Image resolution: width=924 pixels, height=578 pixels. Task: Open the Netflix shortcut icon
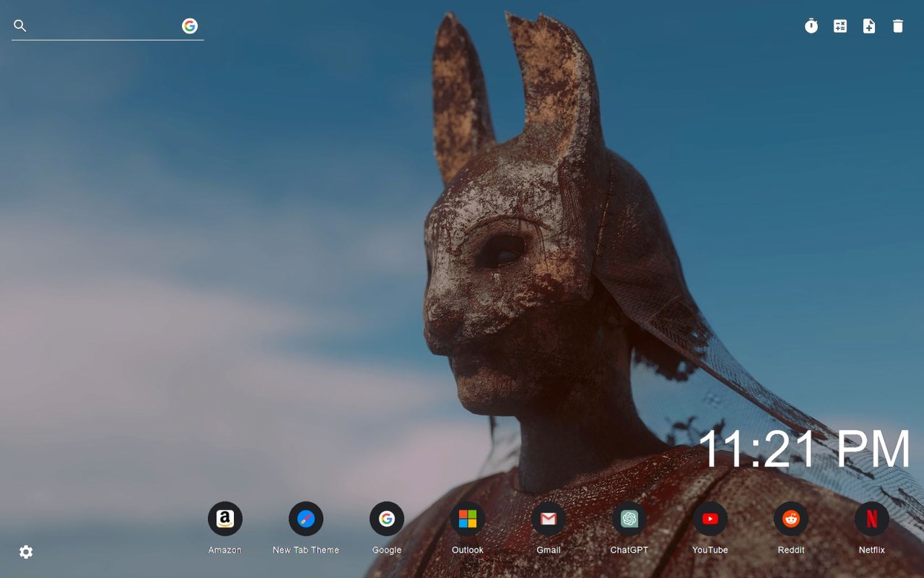point(872,519)
